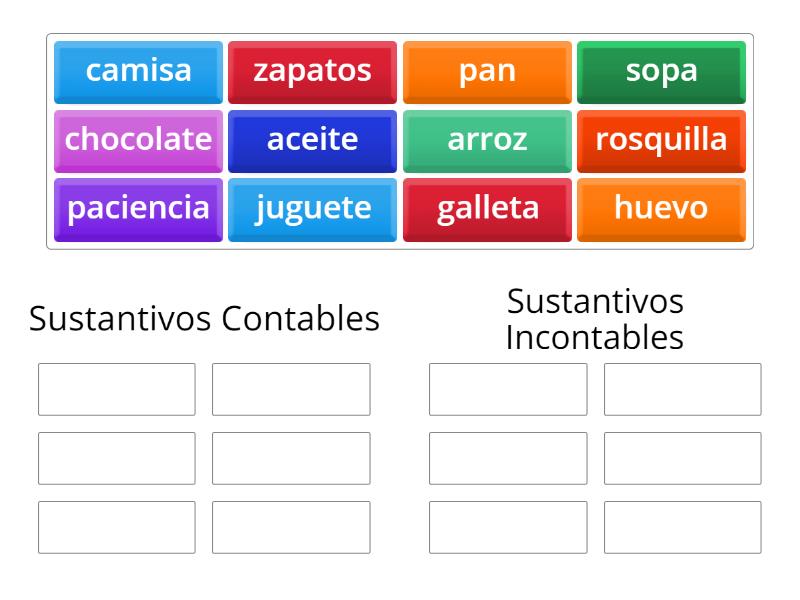The width and height of the screenshot is (800, 600).
Task: Click the light blue 'juguete' tile
Action: pyautogui.click(x=312, y=209)
